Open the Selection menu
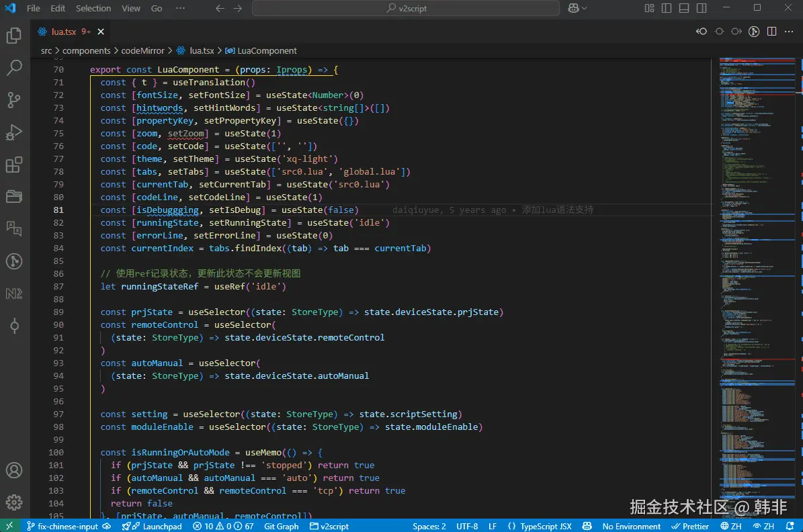This screenshot has height=532, width=803. (93, 8)
